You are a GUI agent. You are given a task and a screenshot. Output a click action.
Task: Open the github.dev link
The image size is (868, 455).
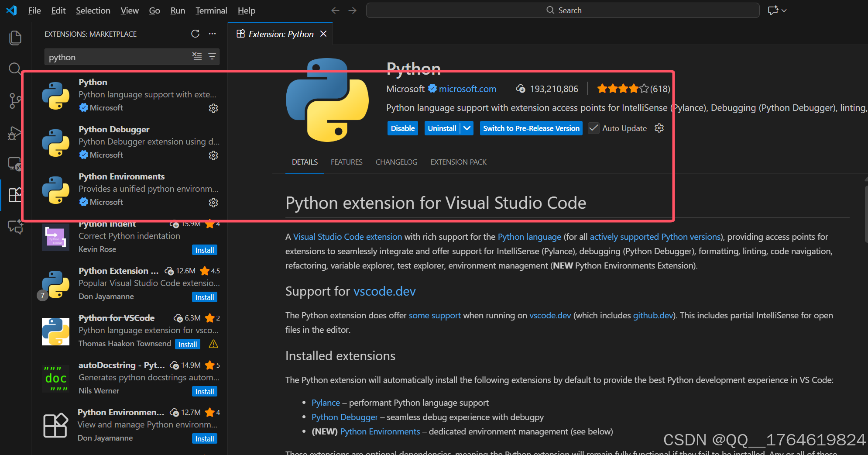653,315
